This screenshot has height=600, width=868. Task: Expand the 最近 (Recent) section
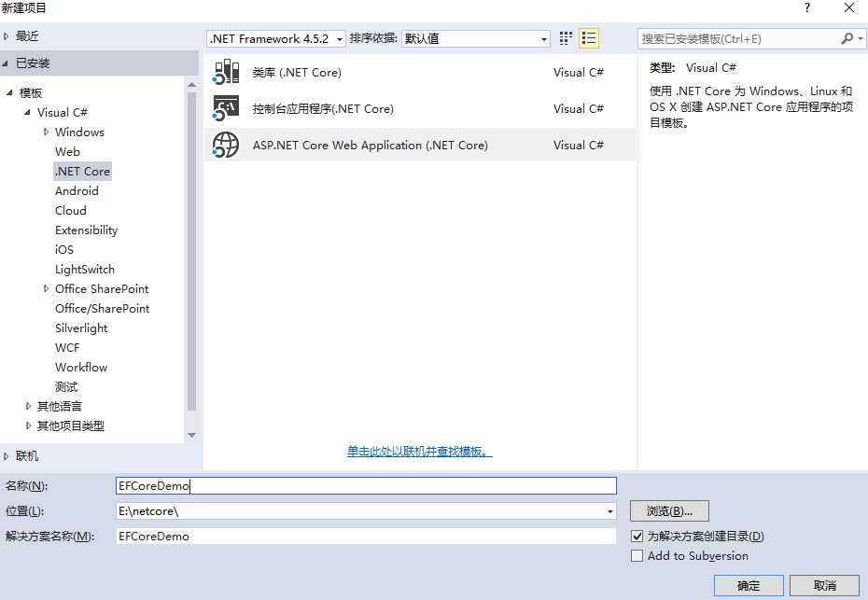point(7,36)
